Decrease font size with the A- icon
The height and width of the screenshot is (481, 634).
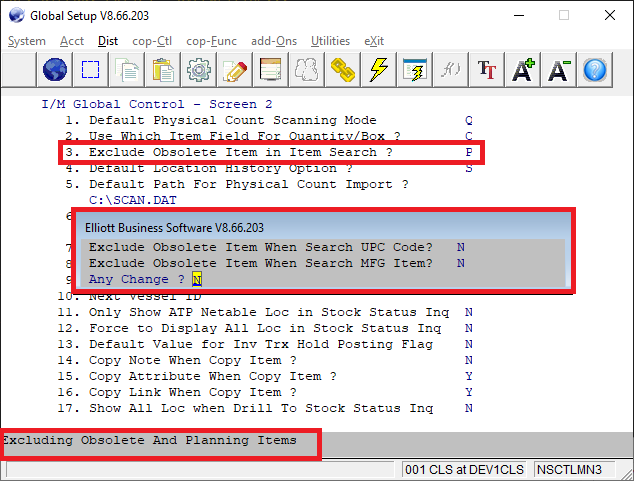tap(559, 70)
